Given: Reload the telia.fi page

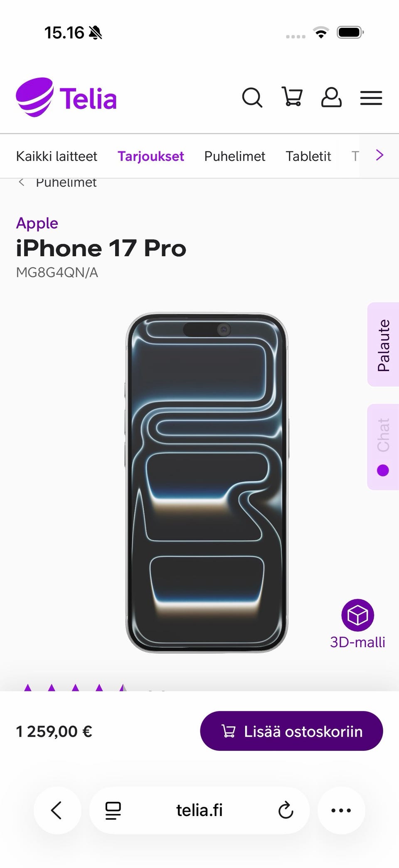Looking at the screenshot, I should coord(286,810).
